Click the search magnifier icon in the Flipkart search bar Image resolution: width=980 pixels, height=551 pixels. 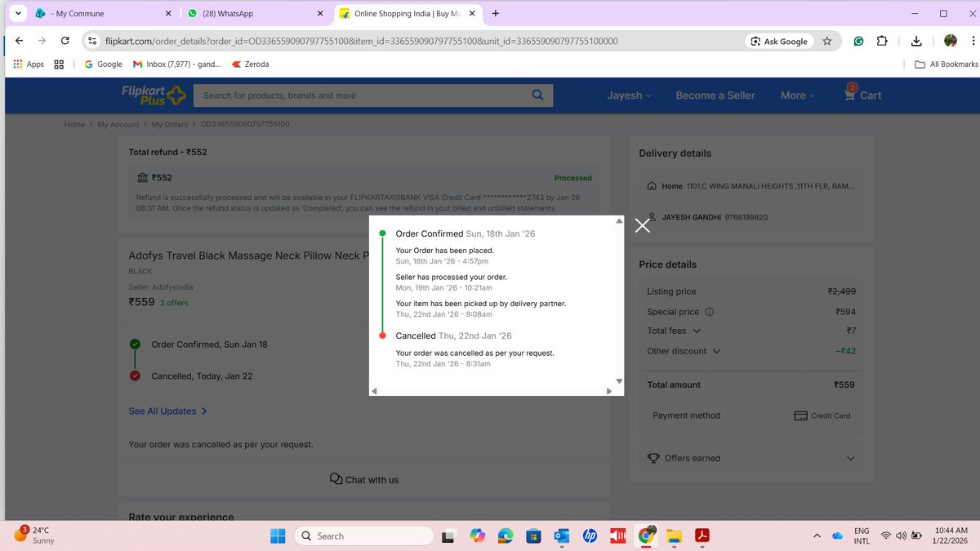pos(537,95)
